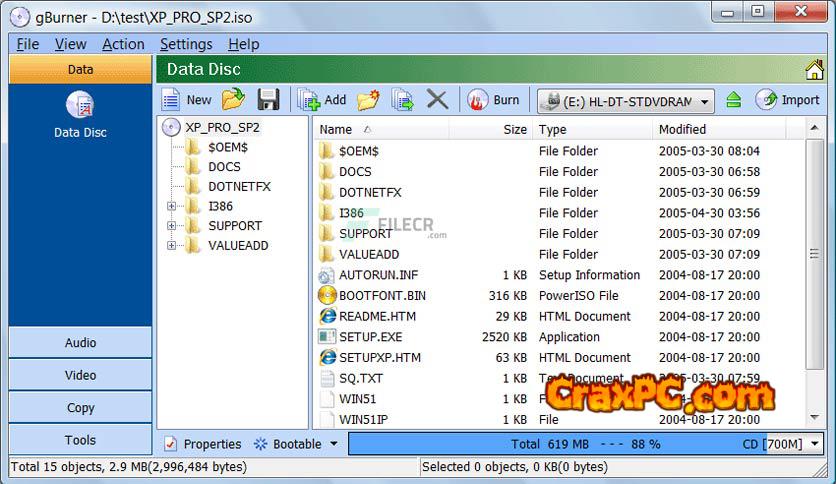Expand the I386 folder in tree
836x484 pixels.
(171, 206)
